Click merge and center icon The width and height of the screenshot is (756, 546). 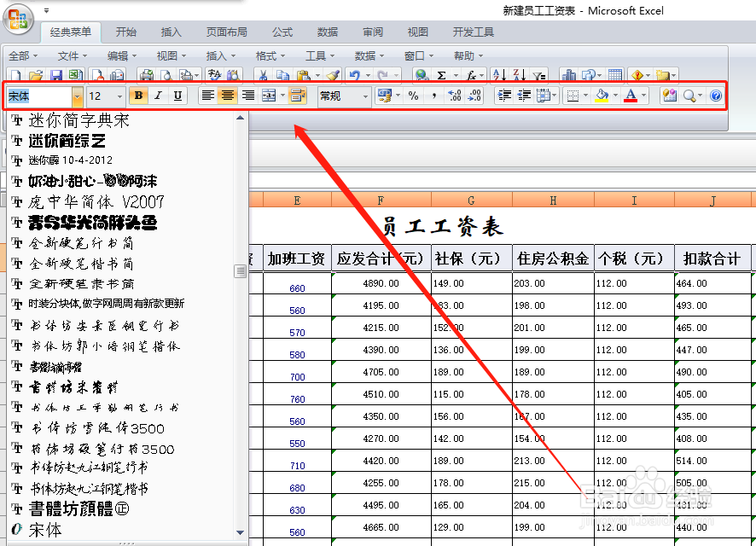[x=269, y=96]
